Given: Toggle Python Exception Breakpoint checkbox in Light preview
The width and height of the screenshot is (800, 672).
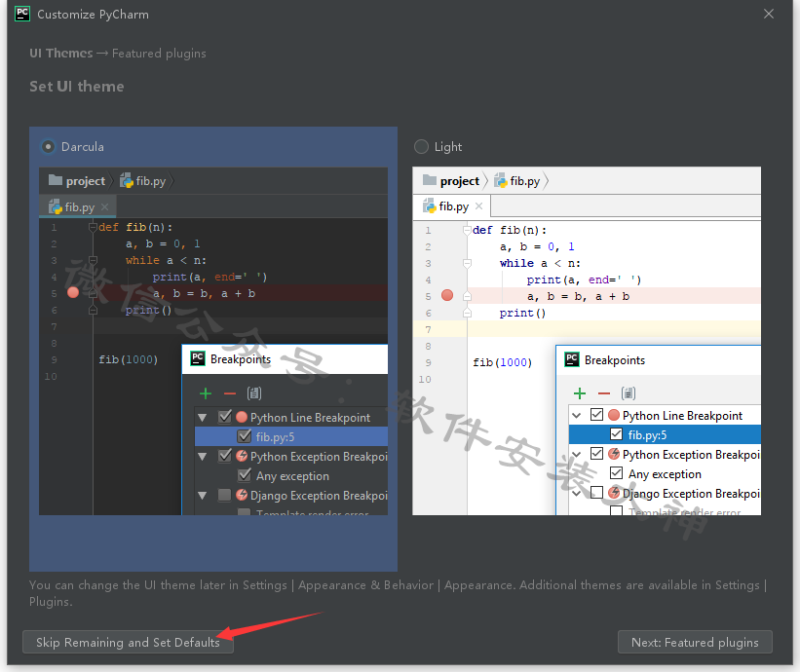Looking at the screenshot, I should click(x=597, y=453).
